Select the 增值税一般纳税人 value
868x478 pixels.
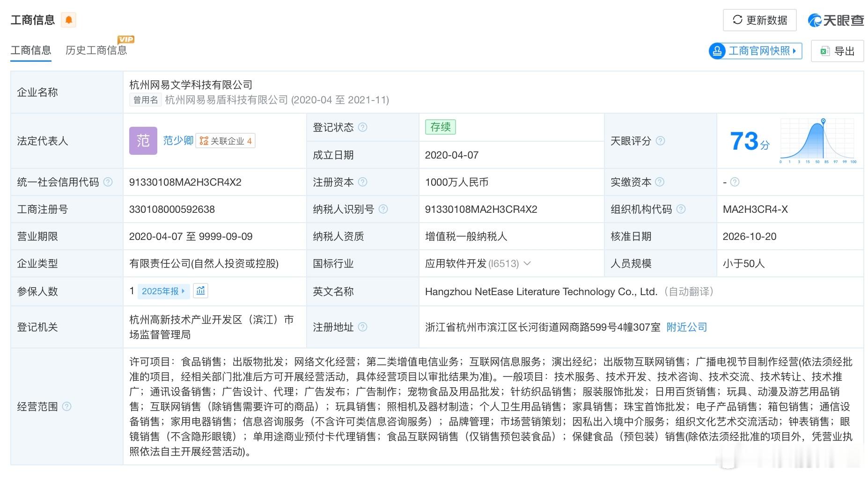click(x=466, y=236)
